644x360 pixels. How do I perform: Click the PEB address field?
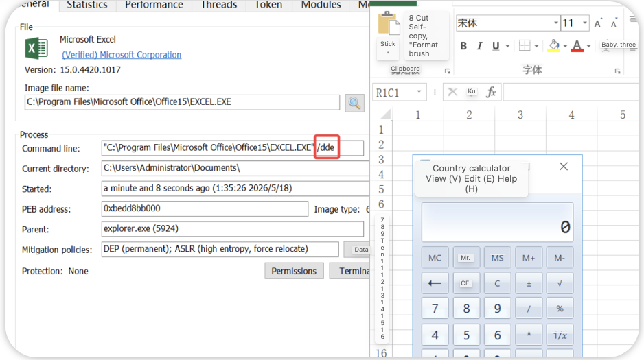(205, 208)
